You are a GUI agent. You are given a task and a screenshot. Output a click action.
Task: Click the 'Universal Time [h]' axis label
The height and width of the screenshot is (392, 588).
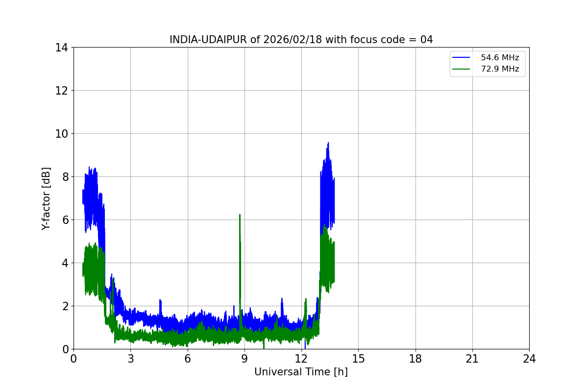click(301, 372)
